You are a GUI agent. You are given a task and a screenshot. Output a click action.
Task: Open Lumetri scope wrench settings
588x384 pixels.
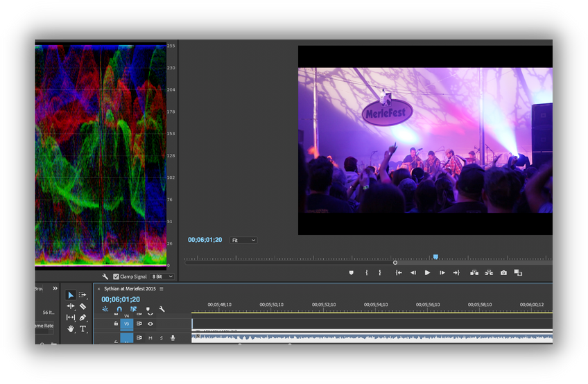(x=105, y=277)
